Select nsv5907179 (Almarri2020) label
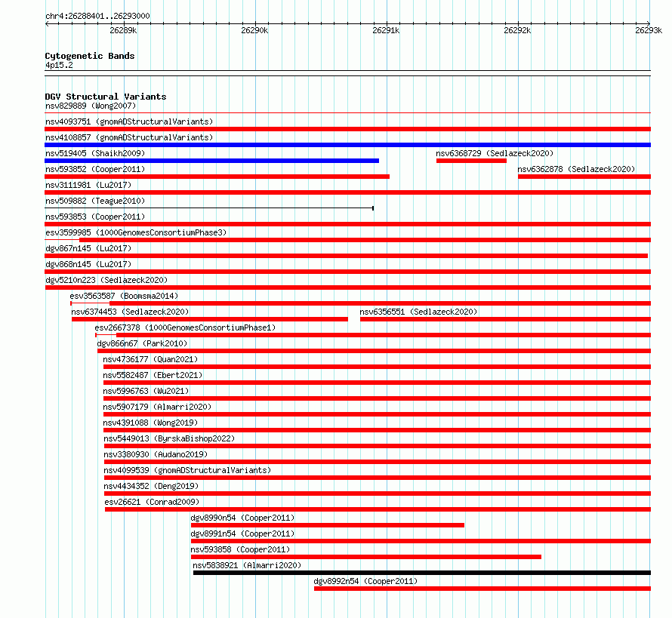Screen dimensions: 672x618 (x=157, y=407)
